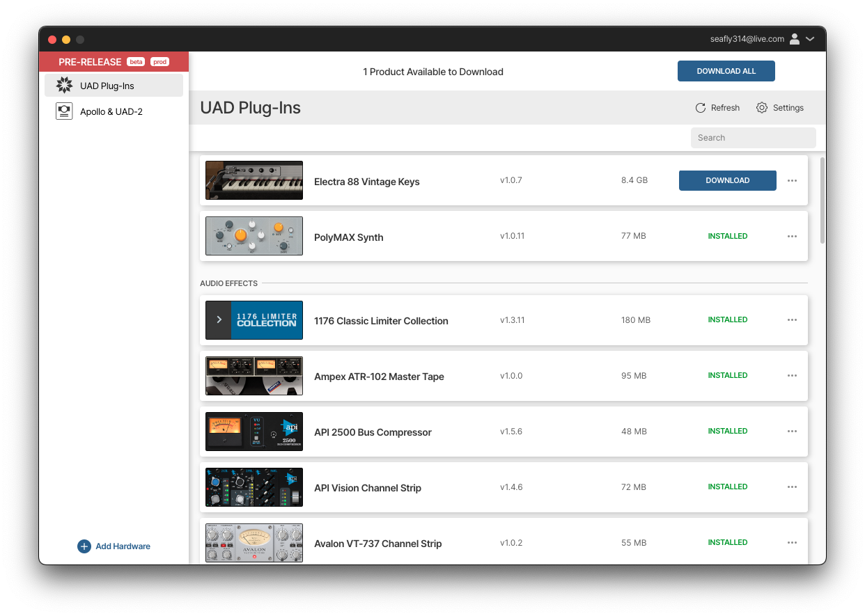This screenshot has height=616, width=865.
Task: Click the Ampex ATR-102 Master Tape thumbnail
Action: coord(254,376)
